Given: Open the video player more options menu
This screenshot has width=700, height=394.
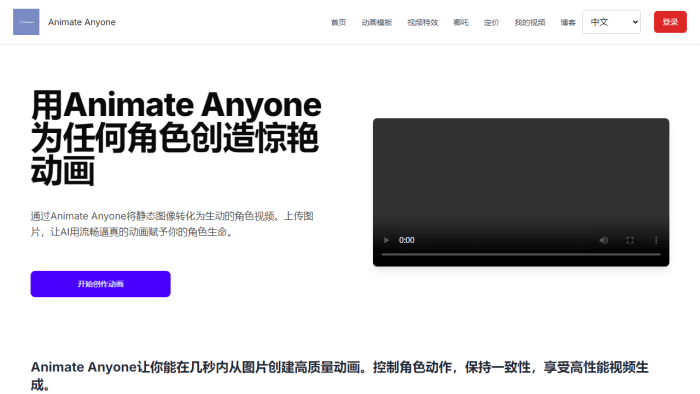Looking at the screenshot, I should tap(656, 240).
